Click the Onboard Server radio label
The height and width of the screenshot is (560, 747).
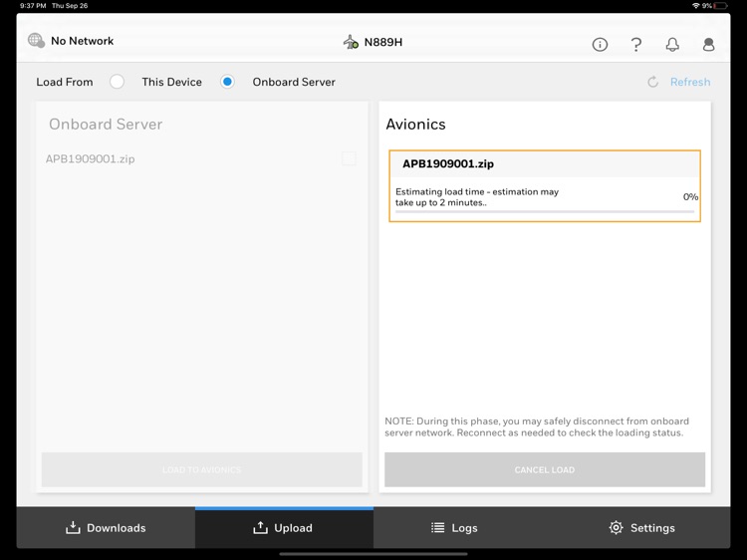(294, 82)
